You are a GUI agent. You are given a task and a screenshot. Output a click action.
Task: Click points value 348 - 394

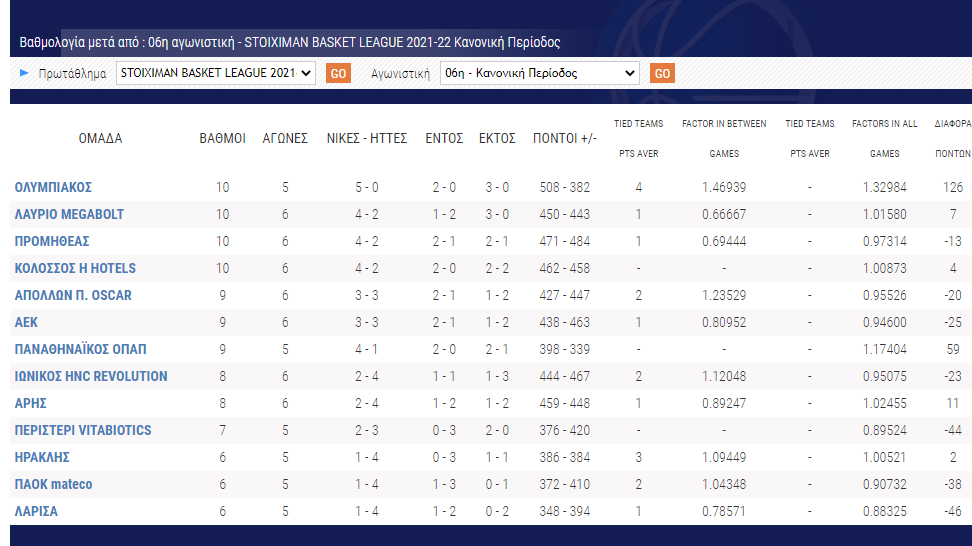[x=565, y=511]
